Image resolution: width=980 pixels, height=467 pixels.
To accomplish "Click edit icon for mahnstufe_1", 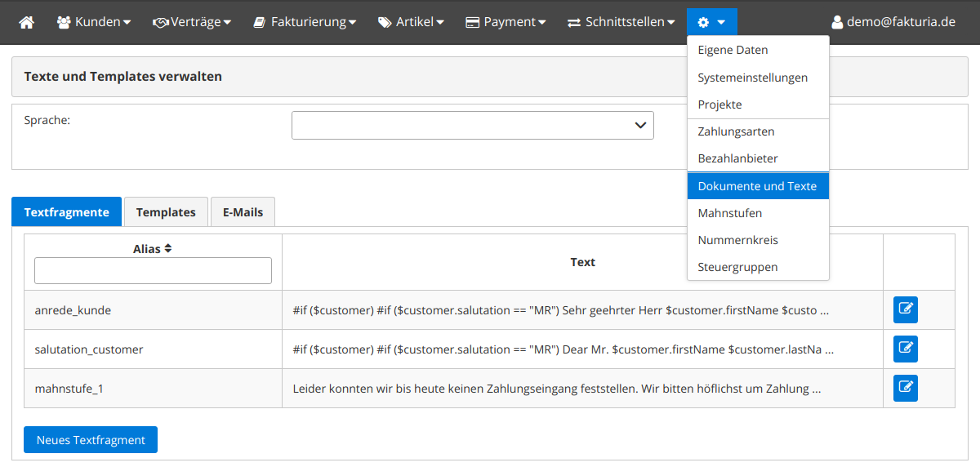I will 905,389.
